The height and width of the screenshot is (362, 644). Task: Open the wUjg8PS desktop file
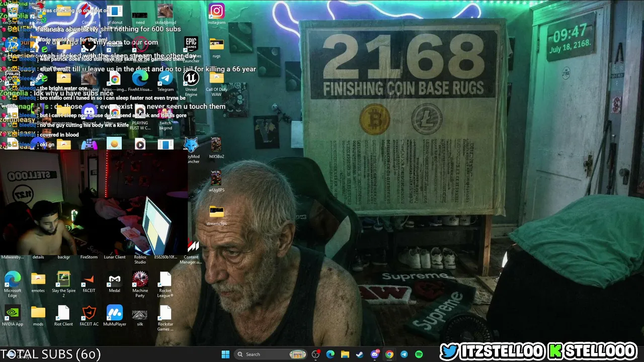(216, 182)
